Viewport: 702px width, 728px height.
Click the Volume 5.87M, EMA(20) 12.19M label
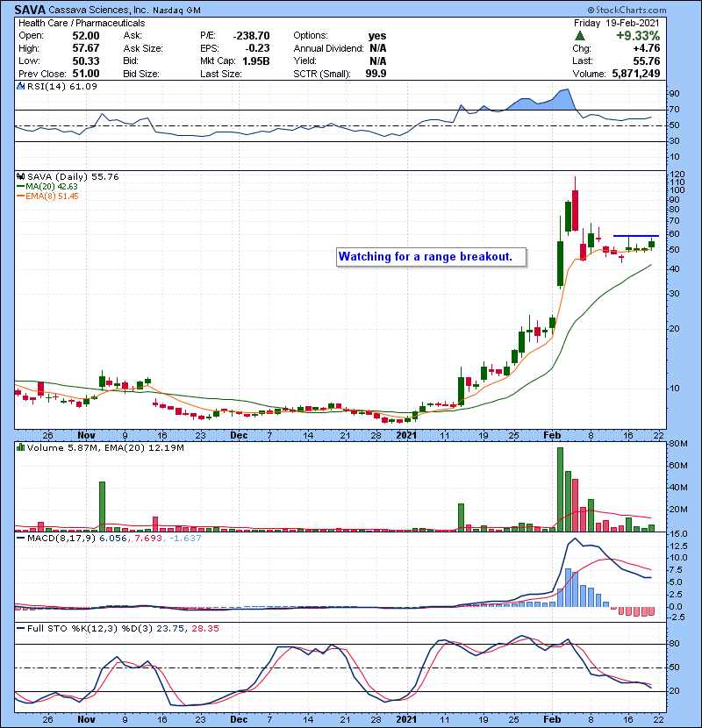(105, 448)
